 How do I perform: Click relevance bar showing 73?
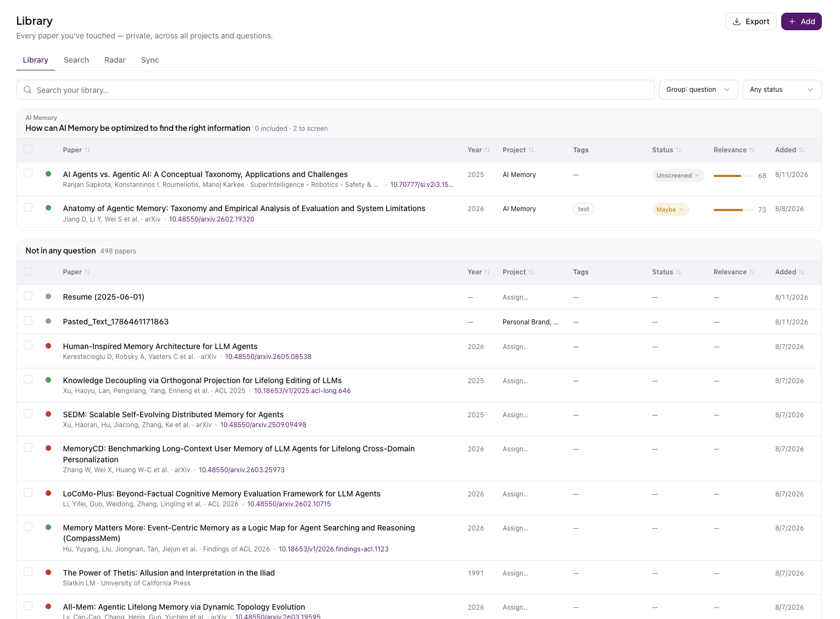[733, 210]
